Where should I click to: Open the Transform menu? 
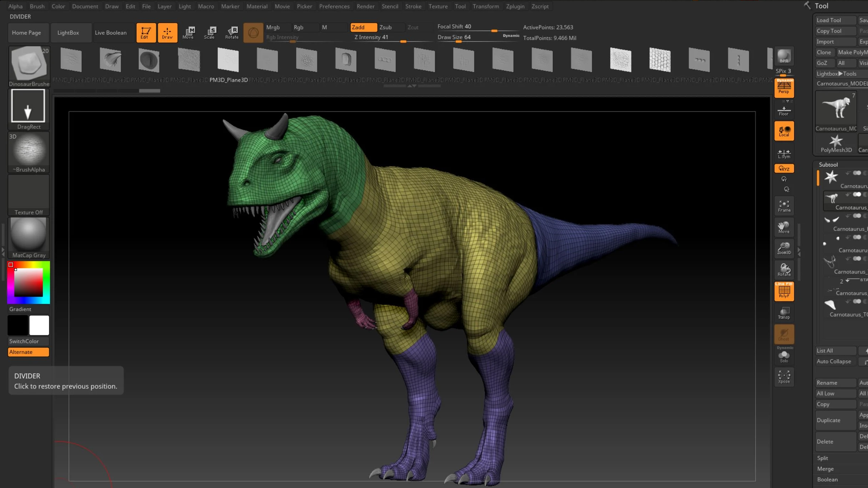(x=486, y=6)
